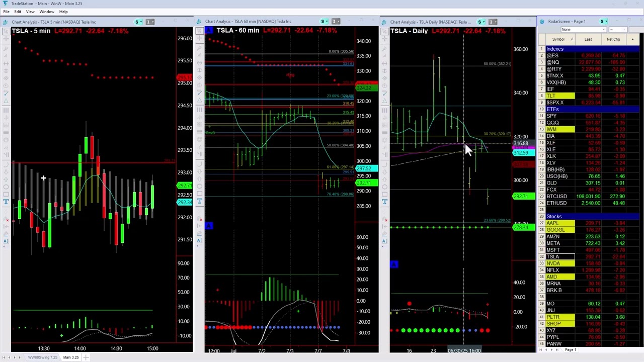Click the green 292.70 price label on 5 min chart
Image resolution: width=644 pixels, height=362 pixels.
pyautogui.click(x=184, y=186)
